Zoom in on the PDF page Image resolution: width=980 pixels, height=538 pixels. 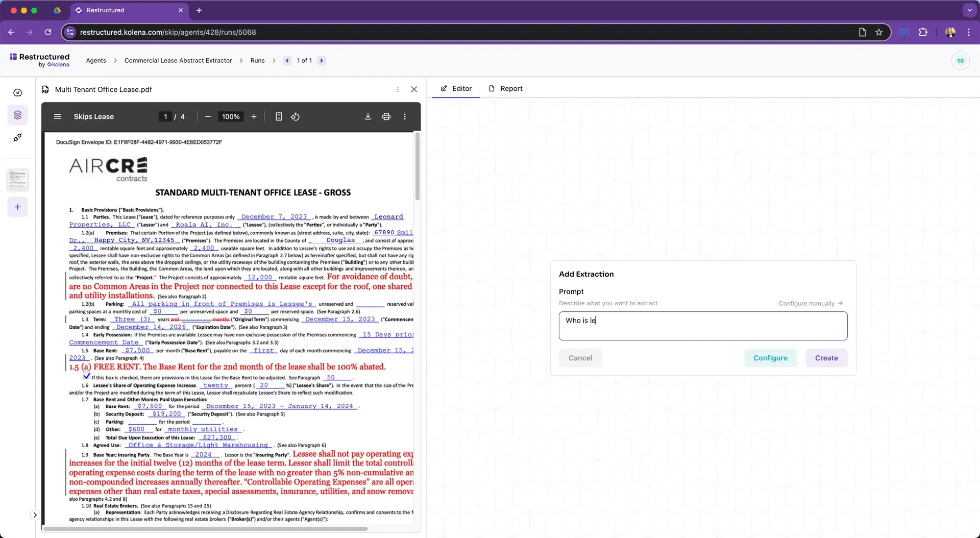pos(254,116)
